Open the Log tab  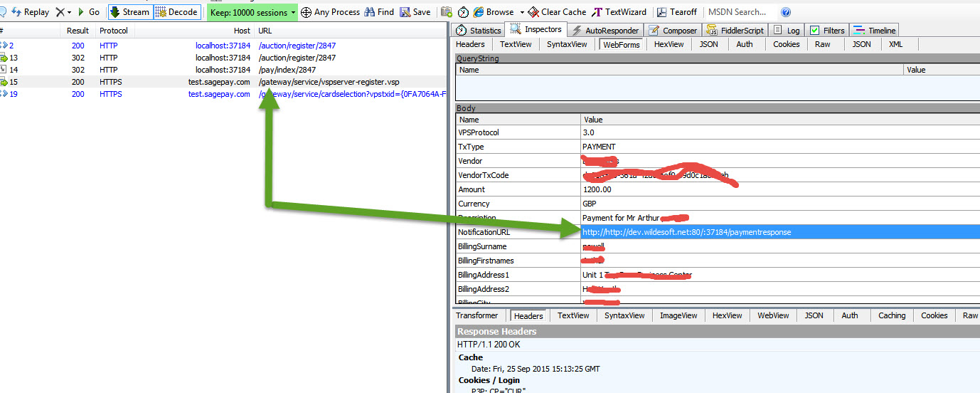coord(787,30)
